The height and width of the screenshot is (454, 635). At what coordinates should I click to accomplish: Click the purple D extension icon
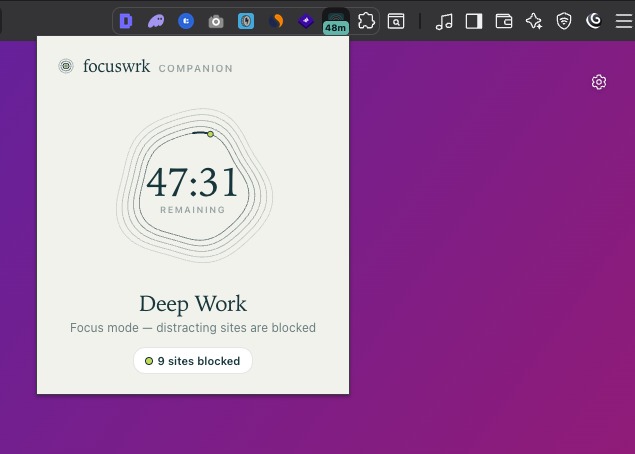click(x=126, y=21)
